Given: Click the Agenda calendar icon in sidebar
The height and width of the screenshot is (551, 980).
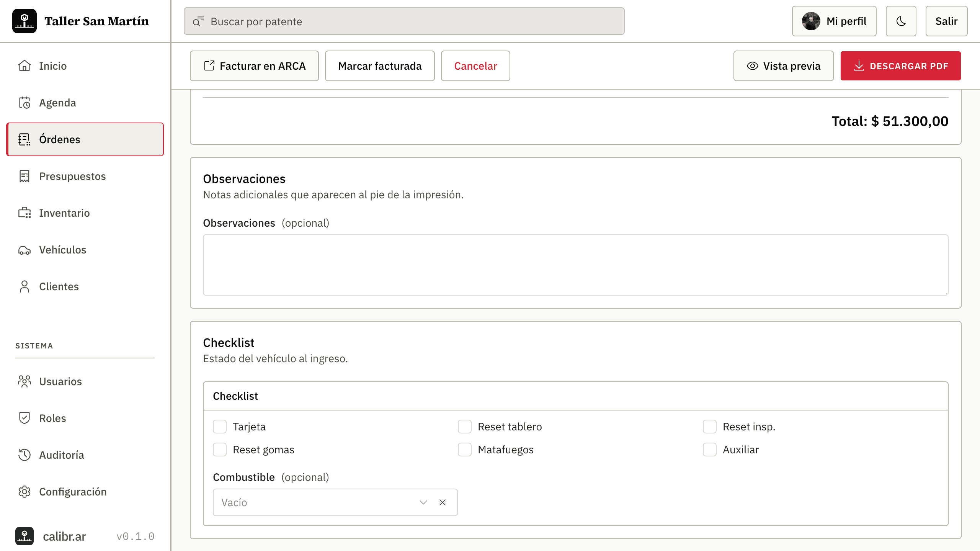Looking at the screenshot, I should pos(24,103).
